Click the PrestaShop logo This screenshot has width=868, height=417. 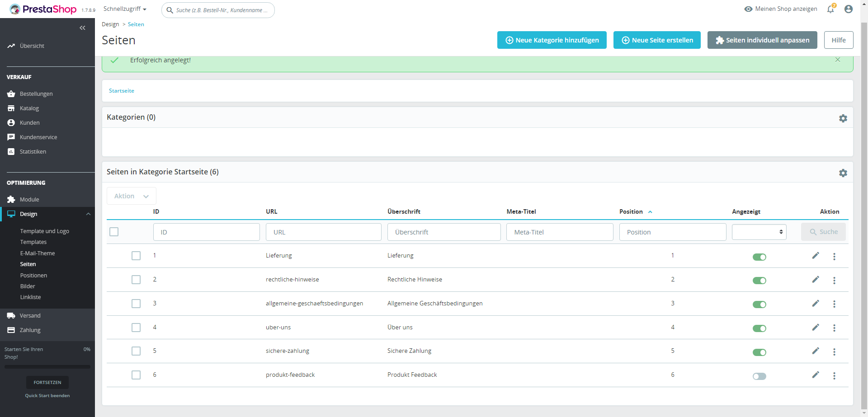click(43, 9)
